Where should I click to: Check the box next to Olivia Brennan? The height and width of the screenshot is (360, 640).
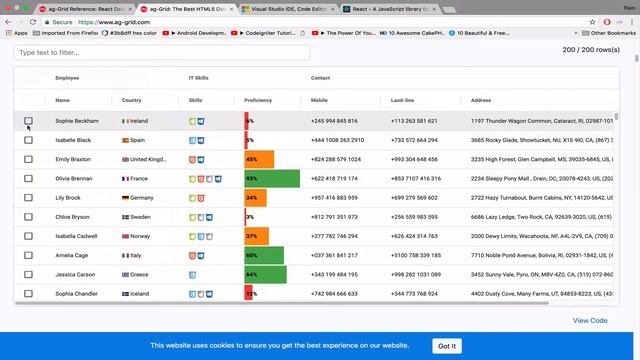point(28,178)
